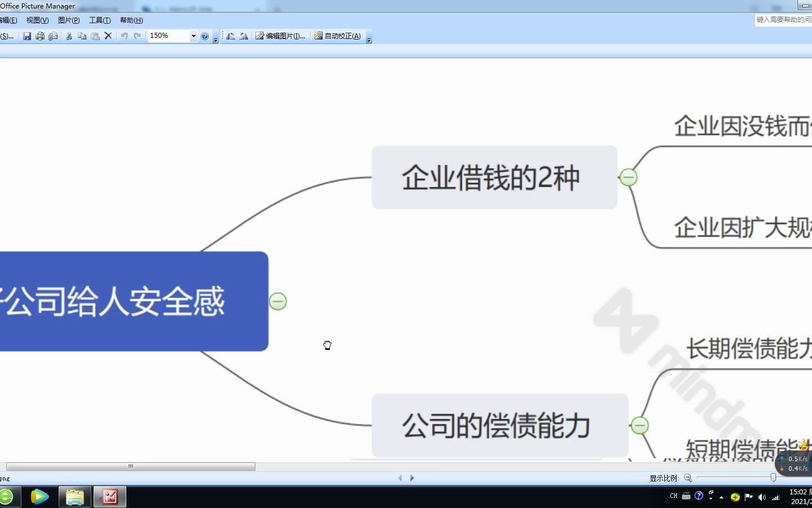Screen dimensions: 812x508
Task: Click the CH language indicator in the tray
Action: point(674,496)
